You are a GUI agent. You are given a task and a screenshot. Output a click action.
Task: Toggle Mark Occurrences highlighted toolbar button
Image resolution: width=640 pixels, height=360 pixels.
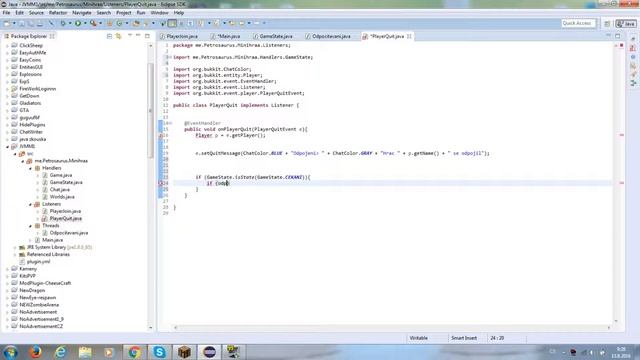point(173,23)
